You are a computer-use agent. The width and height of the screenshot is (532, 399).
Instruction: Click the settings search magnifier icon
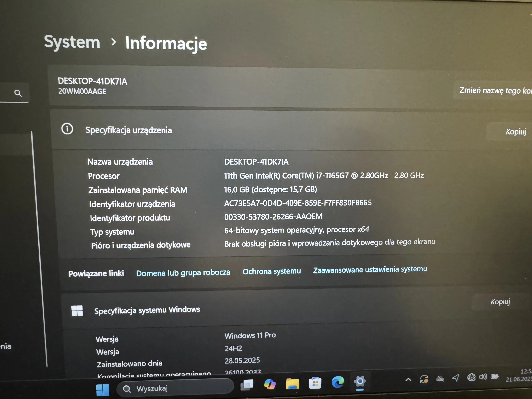click(18, 93)
